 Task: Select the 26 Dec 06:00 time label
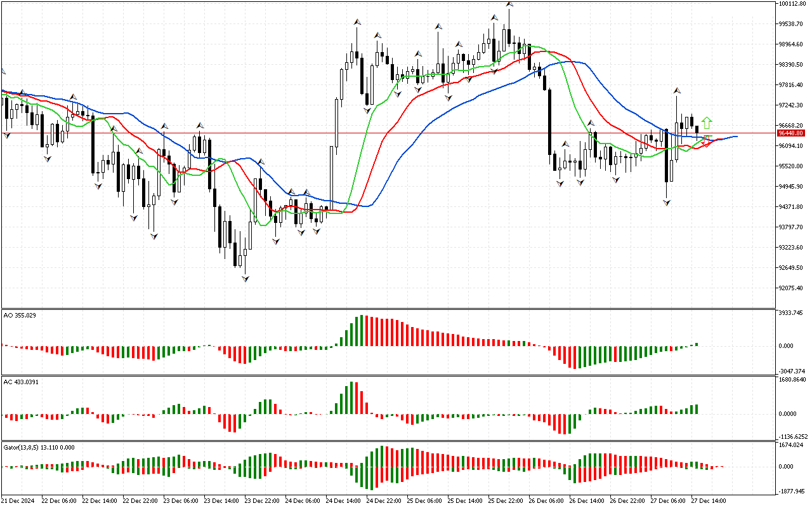point(546,501)
